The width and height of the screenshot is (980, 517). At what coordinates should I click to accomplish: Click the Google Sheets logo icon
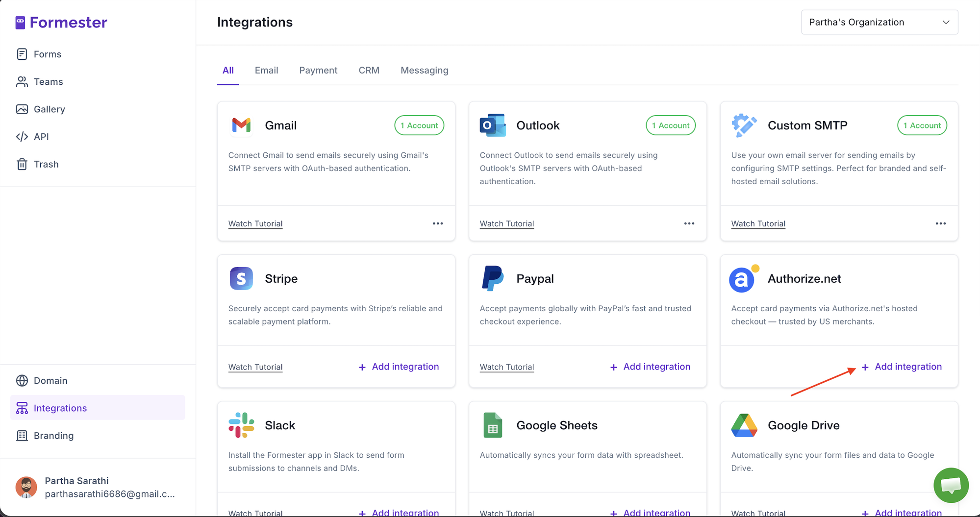click(x=493, y=425)
